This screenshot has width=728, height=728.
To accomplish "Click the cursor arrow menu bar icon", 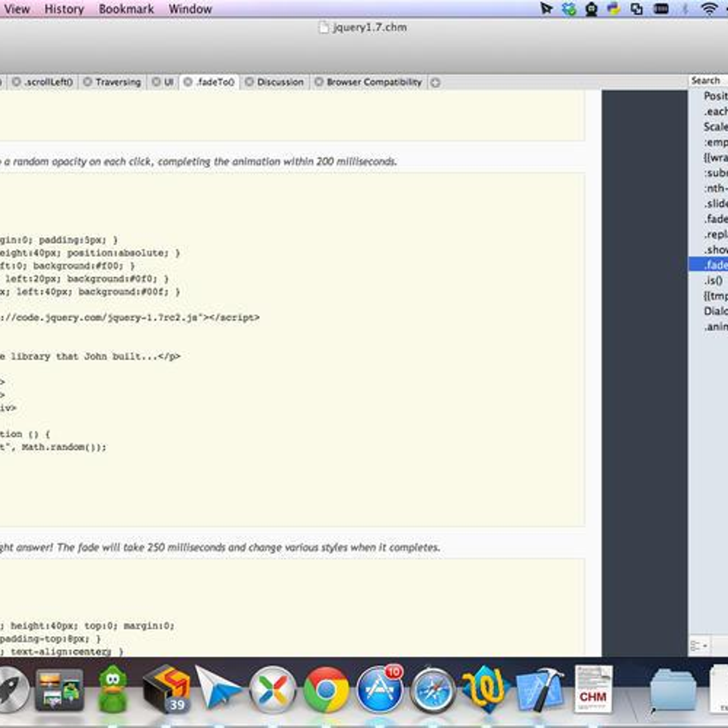I will click(x=546, y=9).
